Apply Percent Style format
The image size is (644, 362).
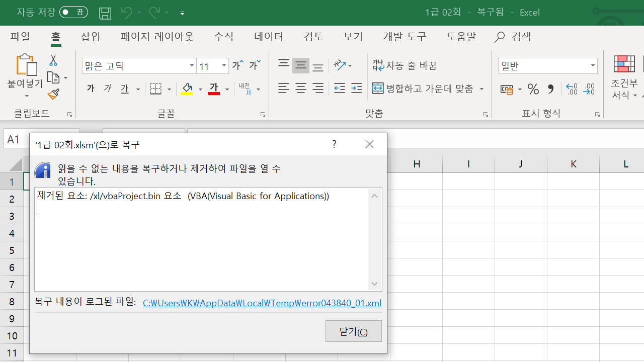[533, 89]
